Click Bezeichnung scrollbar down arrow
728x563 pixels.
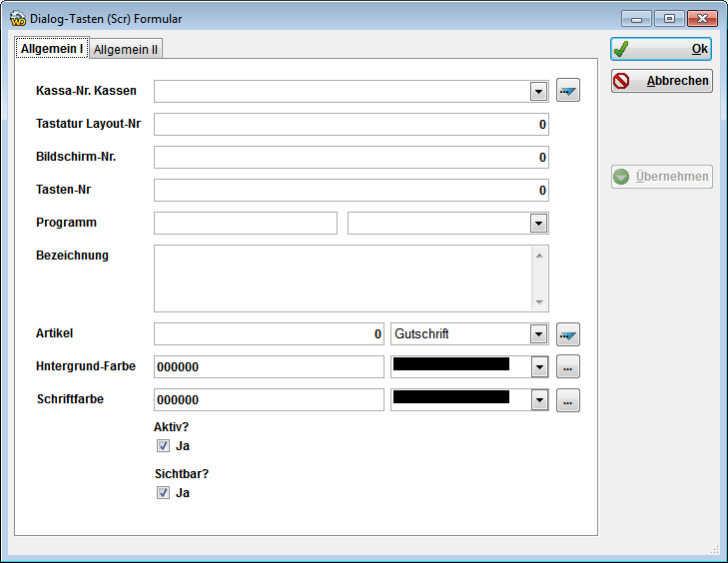(x=539, y=302)
